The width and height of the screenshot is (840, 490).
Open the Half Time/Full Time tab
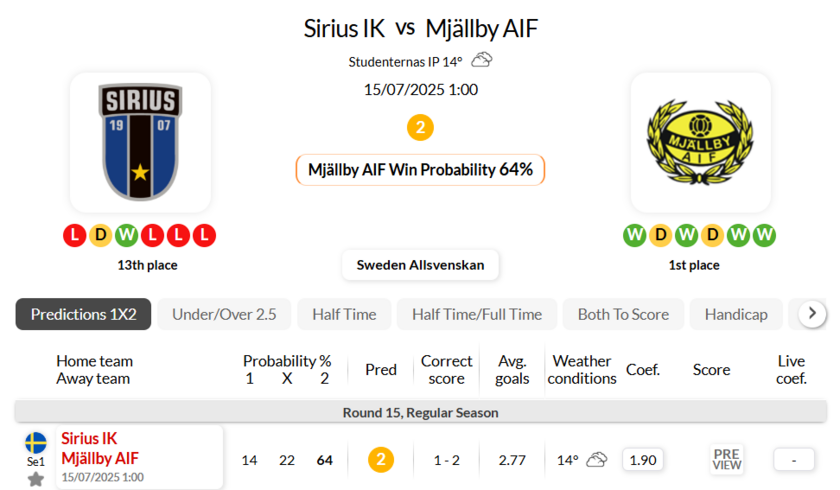click(x=477, y=314)
